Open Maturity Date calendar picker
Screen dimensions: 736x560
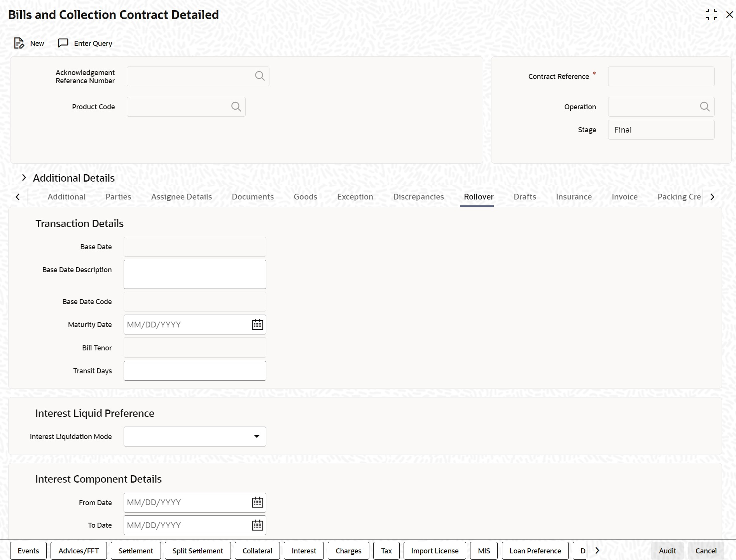(x=257, y=324)
